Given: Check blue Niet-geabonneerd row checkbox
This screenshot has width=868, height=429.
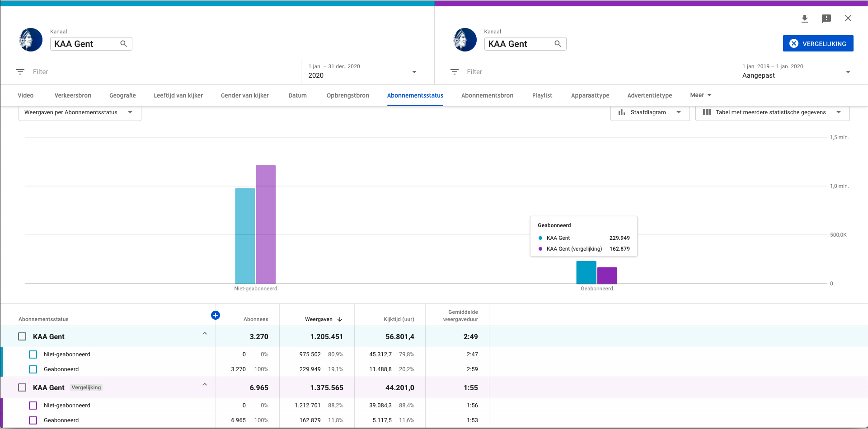Looking at the screenshot, I should coord(33,354).
